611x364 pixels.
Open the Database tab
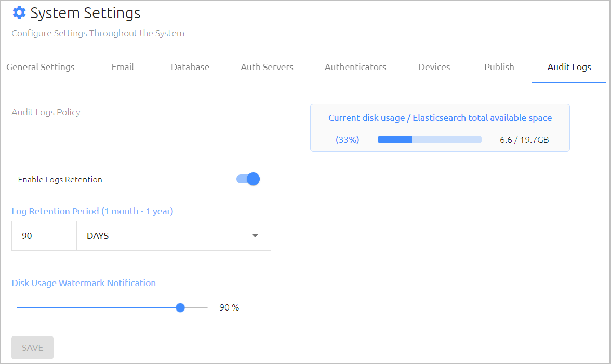click(x=190, y=67)
